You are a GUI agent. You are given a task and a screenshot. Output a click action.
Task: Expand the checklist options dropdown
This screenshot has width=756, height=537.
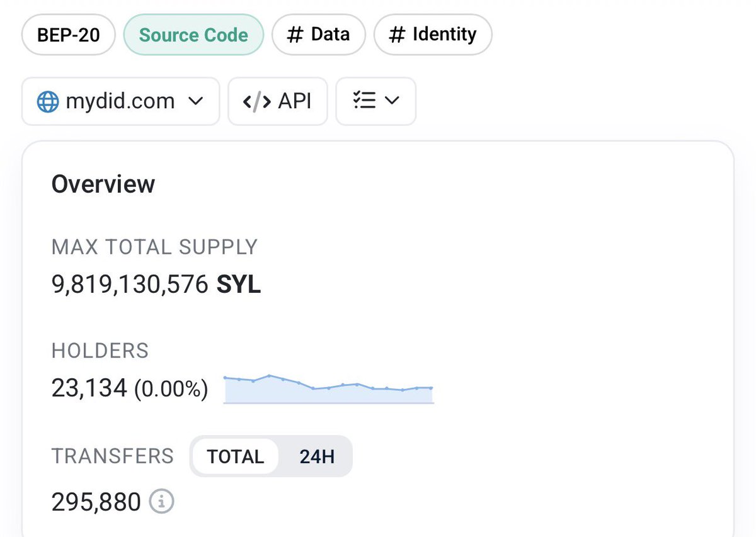[375, 101]
